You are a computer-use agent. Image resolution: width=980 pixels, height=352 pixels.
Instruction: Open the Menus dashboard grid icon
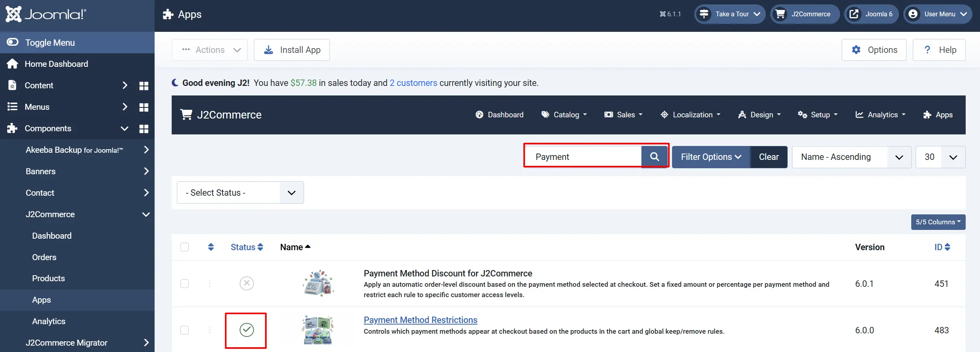coord(144,107)
